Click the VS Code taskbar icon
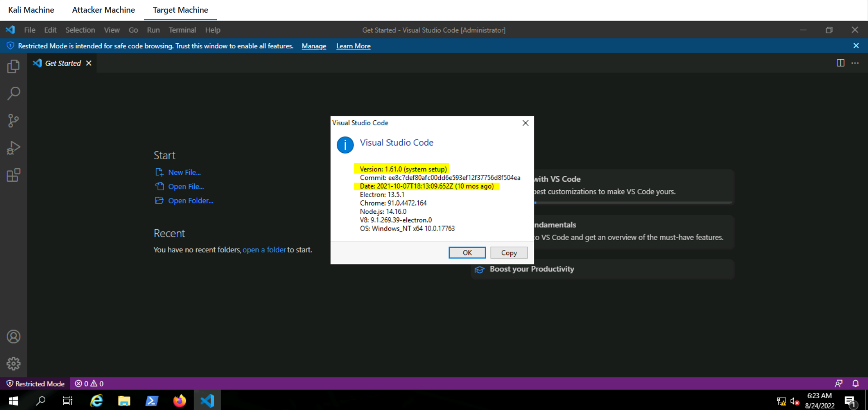The height and width of the screenshot is (410, 868). tap(208, 401)
